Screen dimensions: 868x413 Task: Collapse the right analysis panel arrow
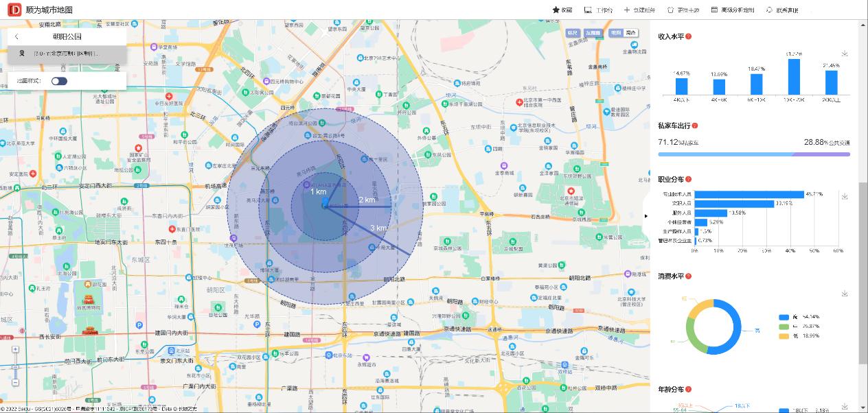coord(646,216)
